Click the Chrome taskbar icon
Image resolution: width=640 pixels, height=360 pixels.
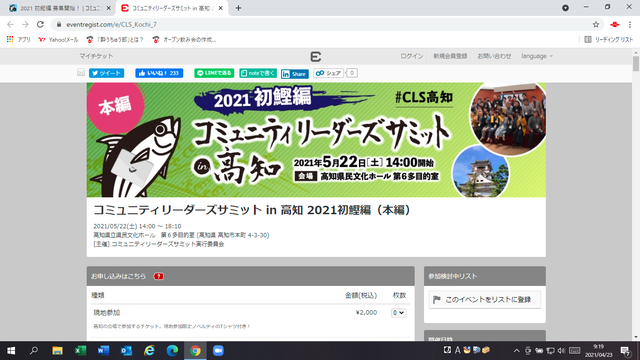(195, 351)
